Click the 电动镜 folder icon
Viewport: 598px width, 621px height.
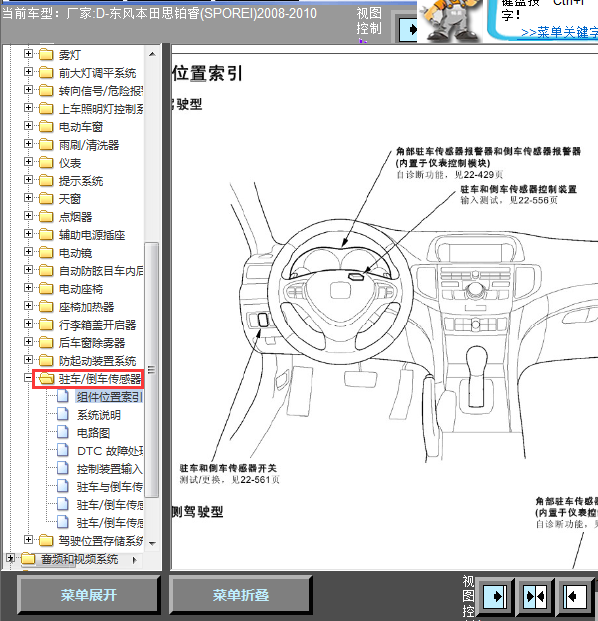[46, 252]
